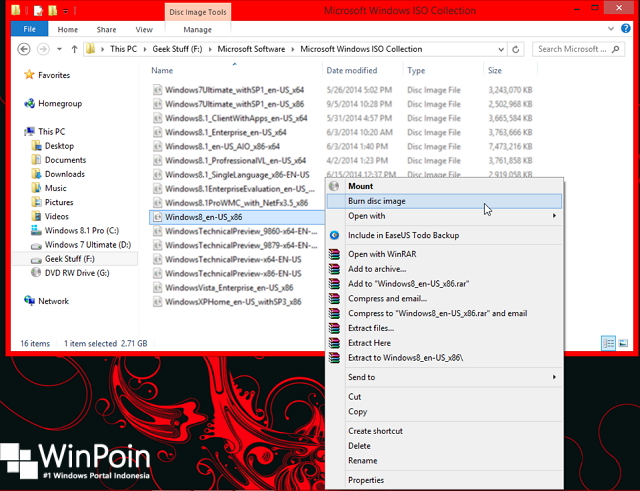Expand the address bar history dropdown

coord(501,49)
